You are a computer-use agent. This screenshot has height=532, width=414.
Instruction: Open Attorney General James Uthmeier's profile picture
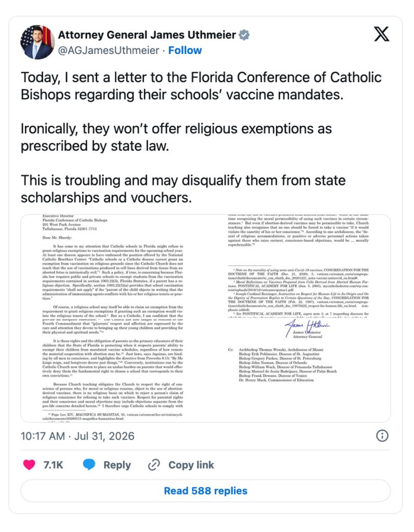37,42
